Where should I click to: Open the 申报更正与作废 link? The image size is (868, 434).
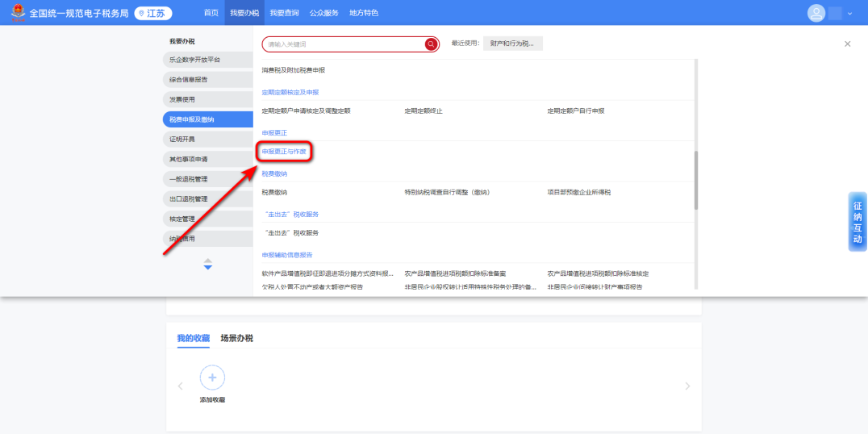point(285,152)
